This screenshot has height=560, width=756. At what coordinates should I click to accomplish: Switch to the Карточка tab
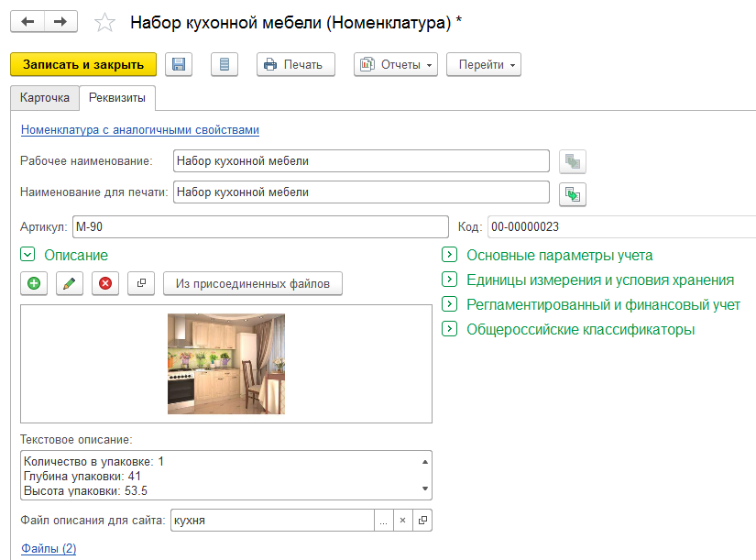44,97
